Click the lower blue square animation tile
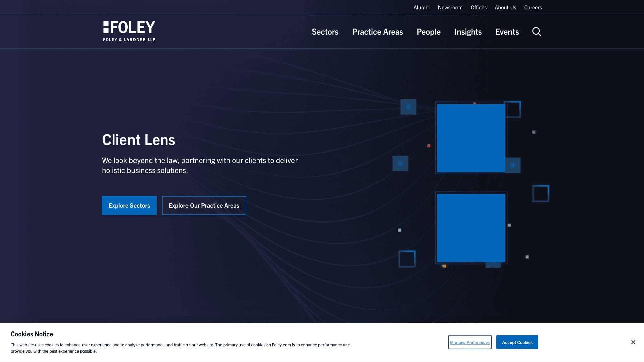644x362 pixels. tap(471, 228)
